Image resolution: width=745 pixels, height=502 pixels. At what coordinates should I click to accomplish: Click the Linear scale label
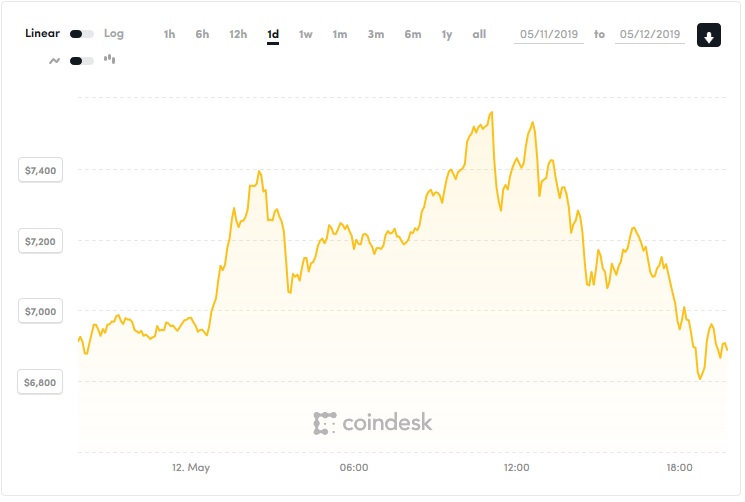click(42, 33)
